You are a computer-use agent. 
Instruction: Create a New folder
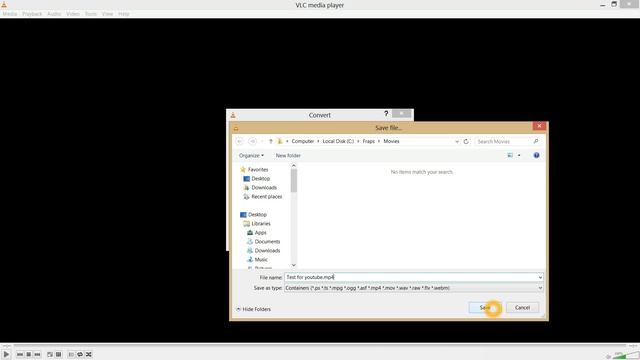[x=288, y=156]
